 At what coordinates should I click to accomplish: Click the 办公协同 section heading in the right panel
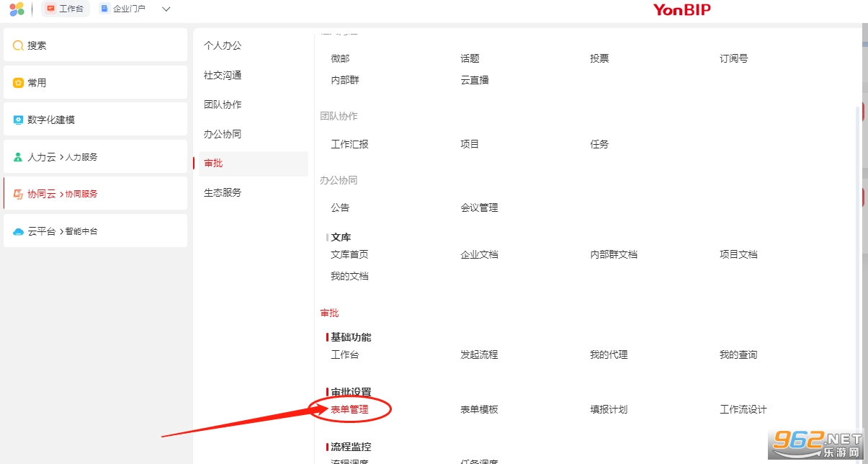[339, 180]
